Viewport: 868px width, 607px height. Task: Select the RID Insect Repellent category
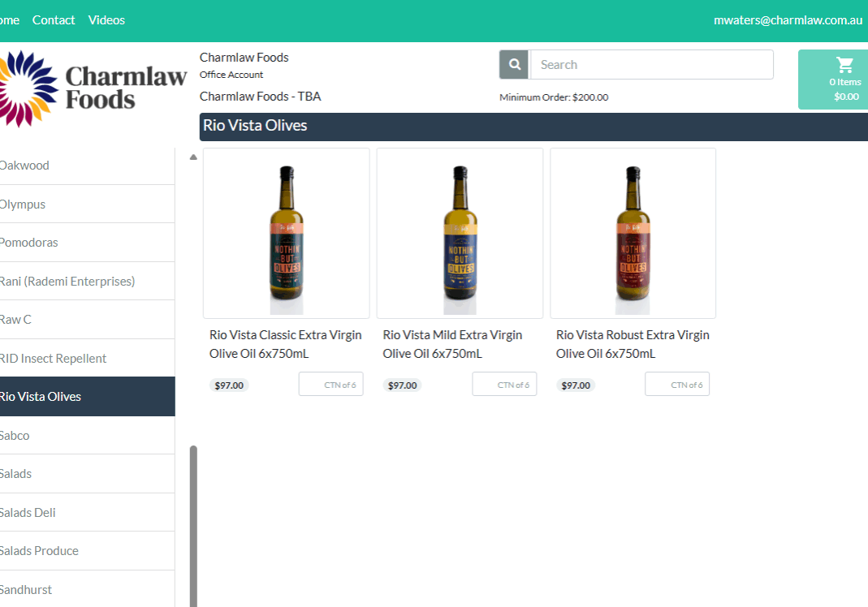(x=87, y=358)
